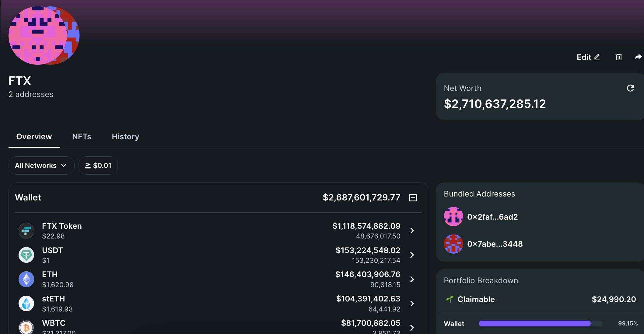Open bundled address 0x2faf...6ad2
The width and height of the screenshot is (644, 334).
(492, 217)
